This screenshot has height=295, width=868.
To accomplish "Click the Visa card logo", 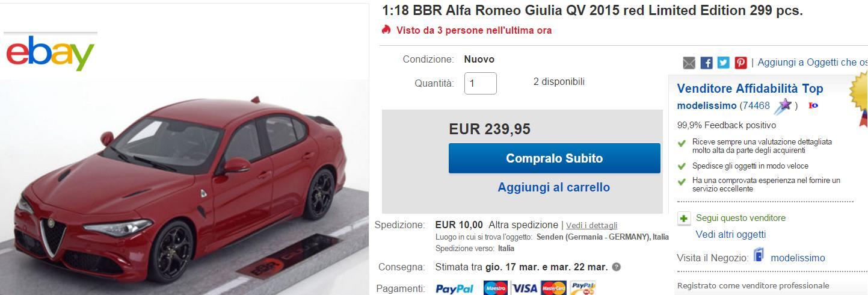I will [525, 288].
